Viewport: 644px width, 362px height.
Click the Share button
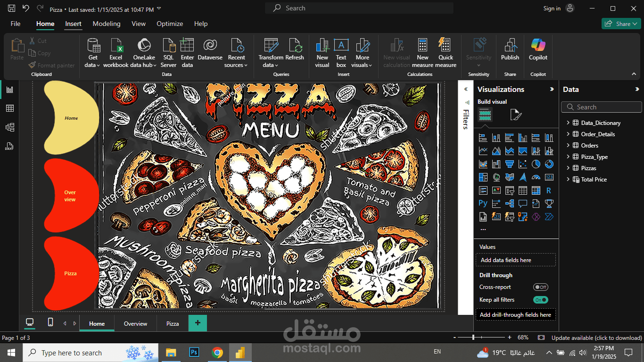[x=621, y=24]
